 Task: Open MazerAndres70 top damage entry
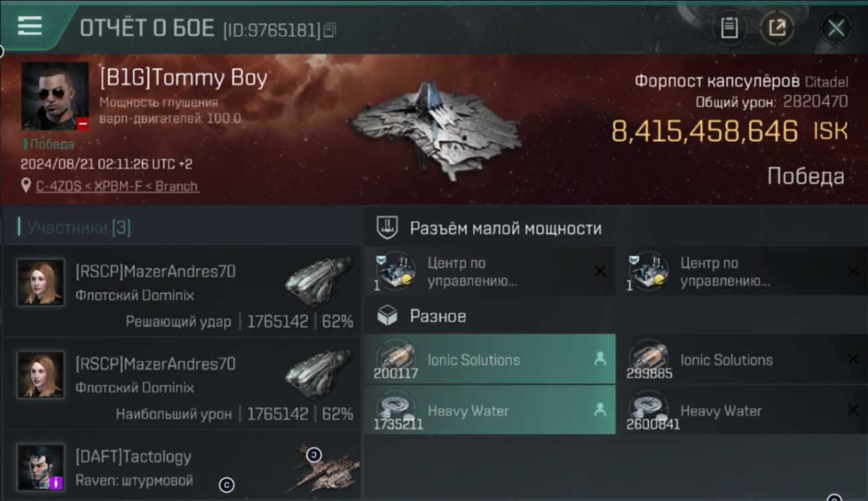pos(182,383)
